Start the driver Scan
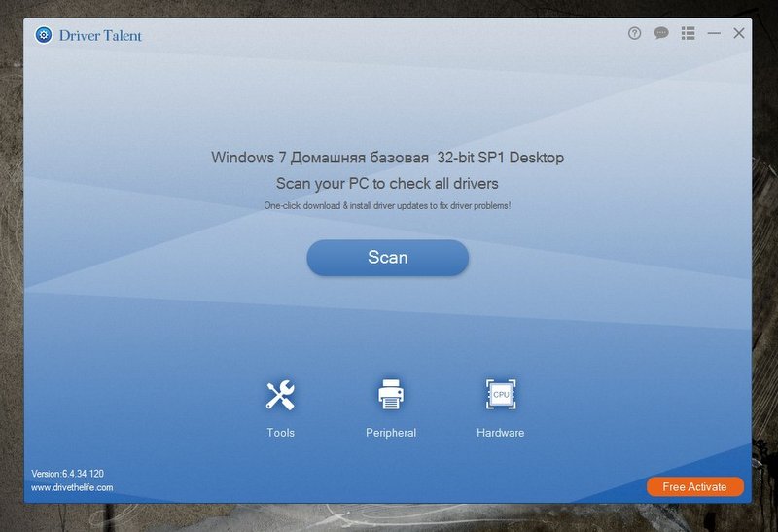The width and height of the screenshot is (778, 532). [387, 258]
